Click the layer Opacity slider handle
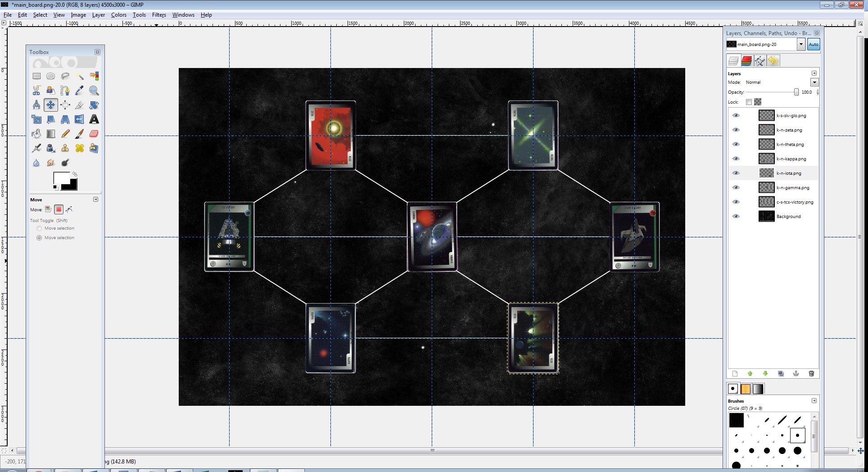868x472 pixels. click(796, 92)
